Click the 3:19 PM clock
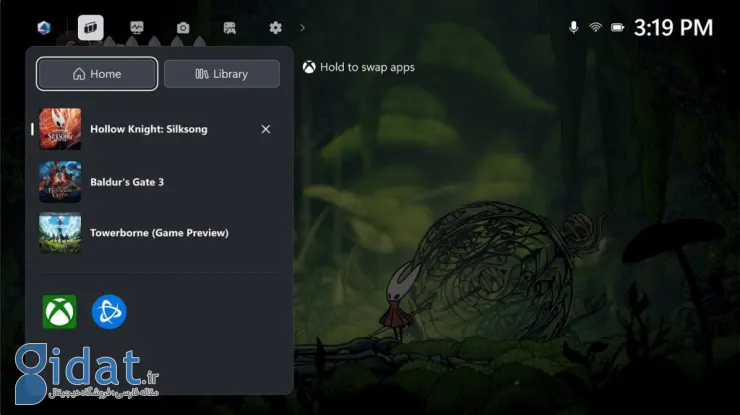Viewport: 740px width, 415px height. (x=673, y=28)
